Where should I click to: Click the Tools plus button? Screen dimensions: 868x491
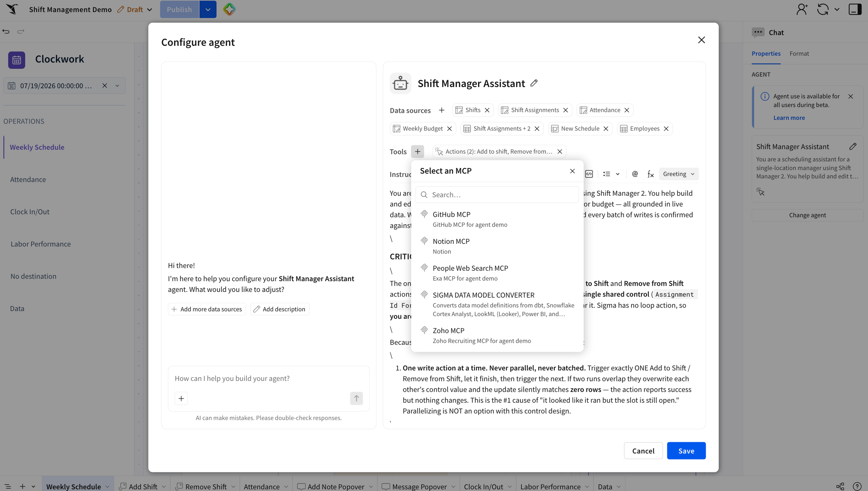coord(417,152)
